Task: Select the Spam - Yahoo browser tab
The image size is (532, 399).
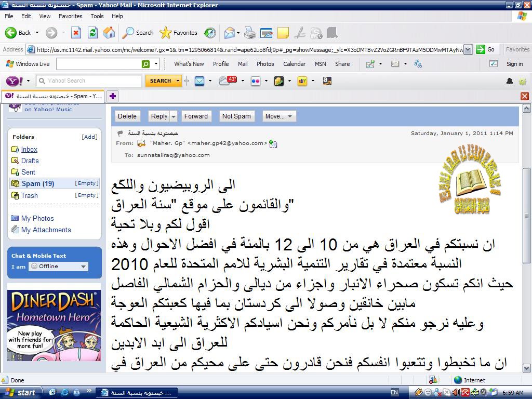Action: [54, 96]
